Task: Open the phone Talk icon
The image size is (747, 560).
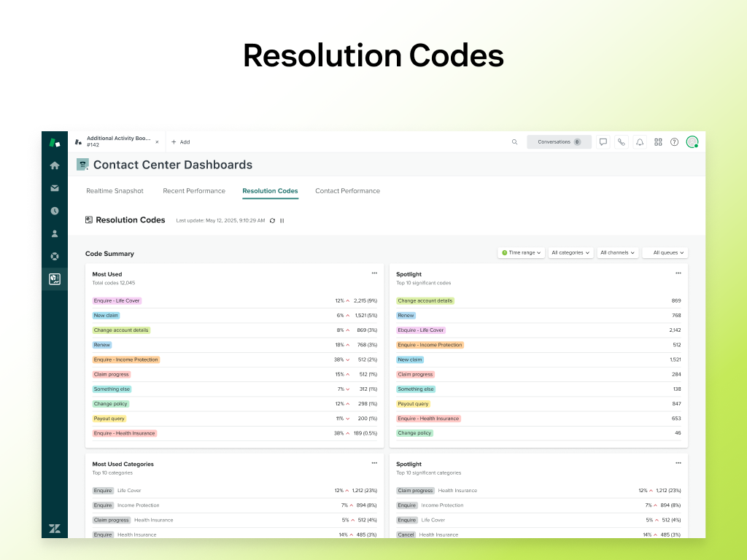Action: (621, 142)
